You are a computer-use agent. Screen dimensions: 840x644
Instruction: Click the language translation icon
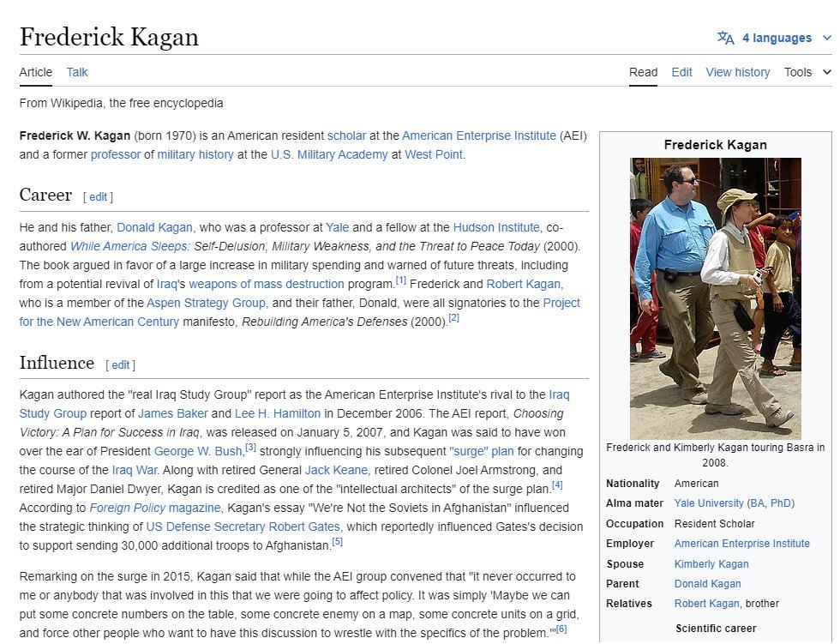tap(725, 38)
